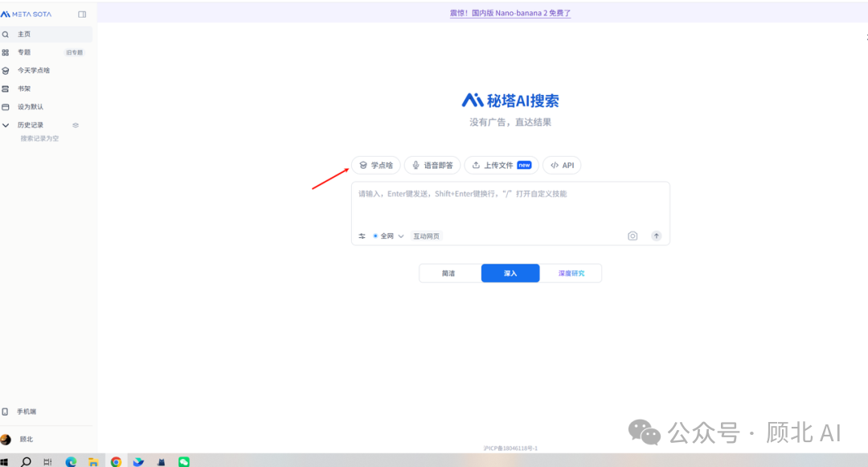Click the 学点啥 button
The image size is (868, 467).
[376, 166]
